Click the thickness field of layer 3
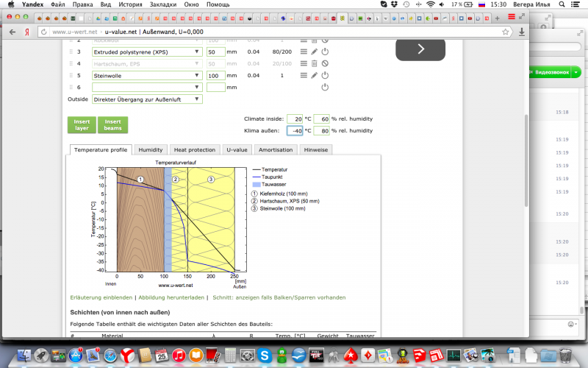588x368 pixels. tap(215, 52)
